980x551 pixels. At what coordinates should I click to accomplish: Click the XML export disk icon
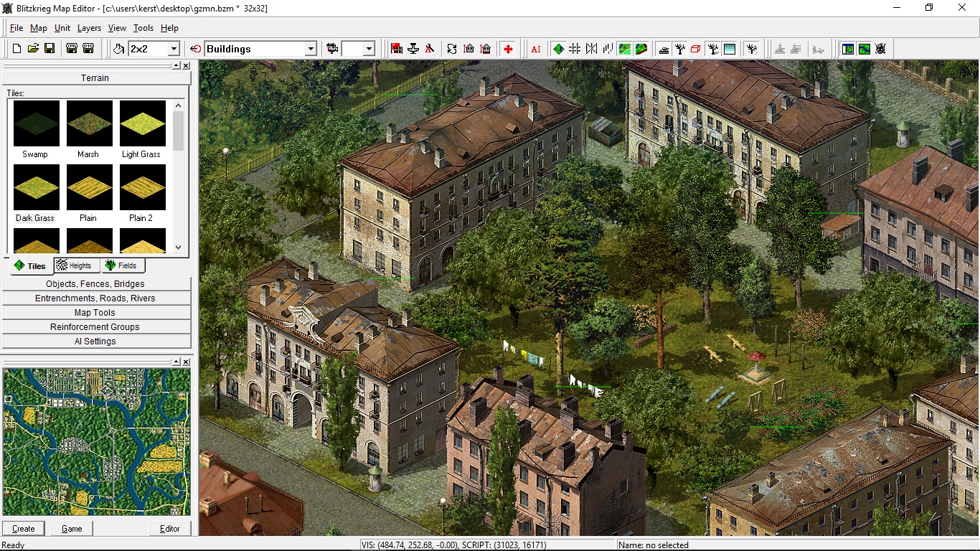(x=72, y=49)
